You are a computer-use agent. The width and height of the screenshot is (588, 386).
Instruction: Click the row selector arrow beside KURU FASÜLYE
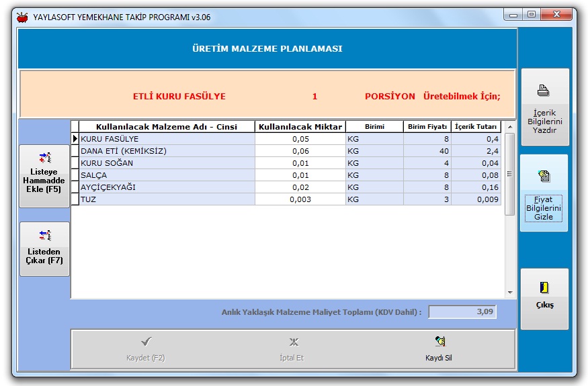75,139
